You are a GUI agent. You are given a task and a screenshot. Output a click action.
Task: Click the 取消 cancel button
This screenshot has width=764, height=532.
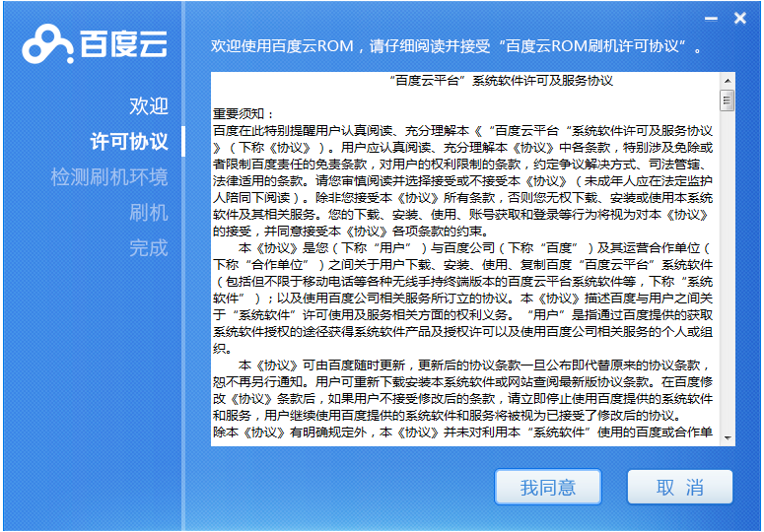pyautogui.click(x=679, y=487)
